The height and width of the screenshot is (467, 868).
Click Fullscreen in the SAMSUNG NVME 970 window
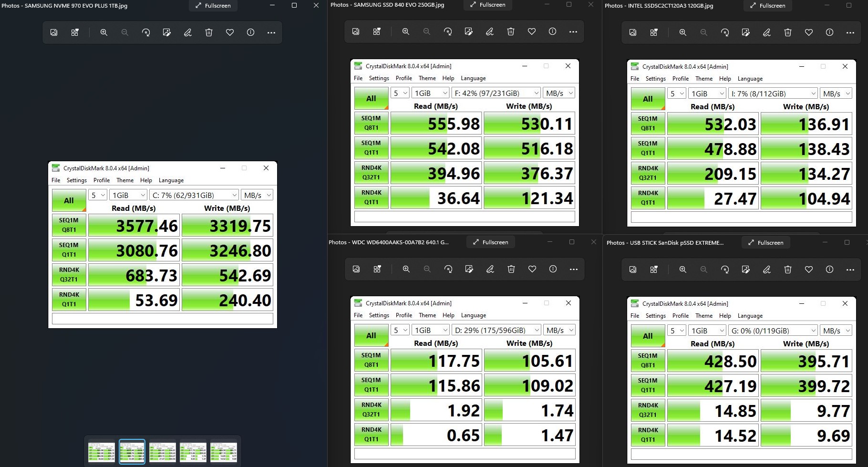[213, 6]
